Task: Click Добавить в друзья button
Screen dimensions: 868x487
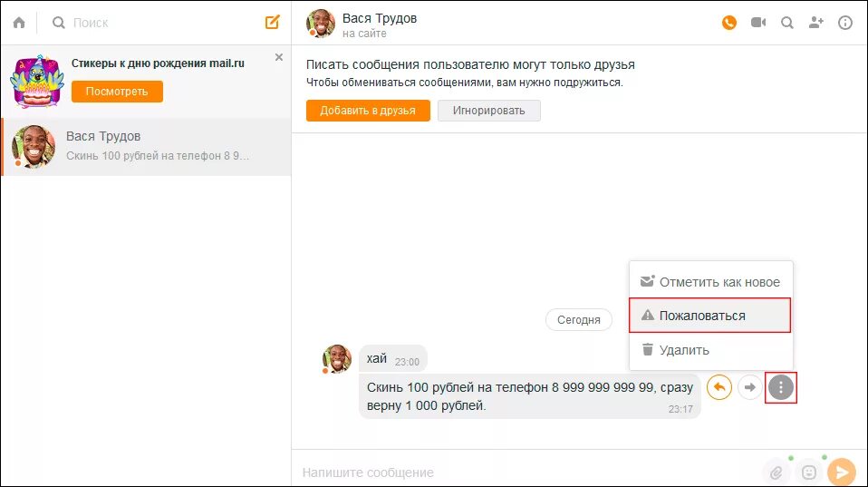Action: click(368, 111)
